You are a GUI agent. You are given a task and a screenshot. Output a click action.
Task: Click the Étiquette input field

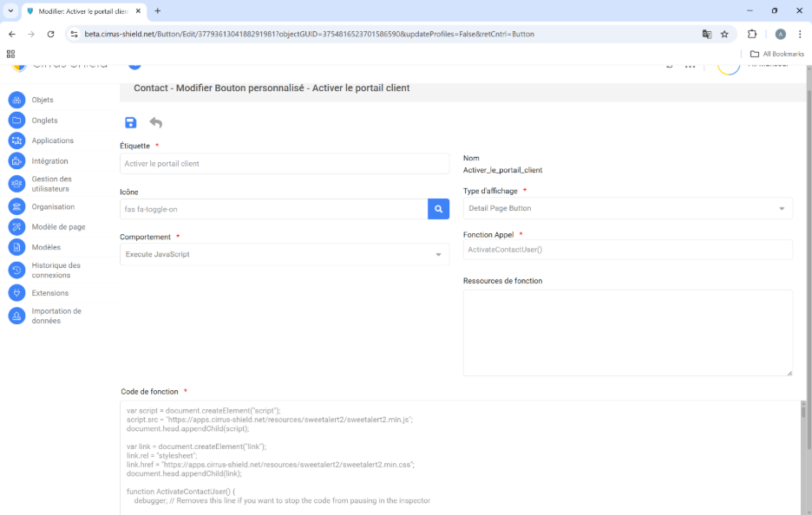click(x=285, y=164)
